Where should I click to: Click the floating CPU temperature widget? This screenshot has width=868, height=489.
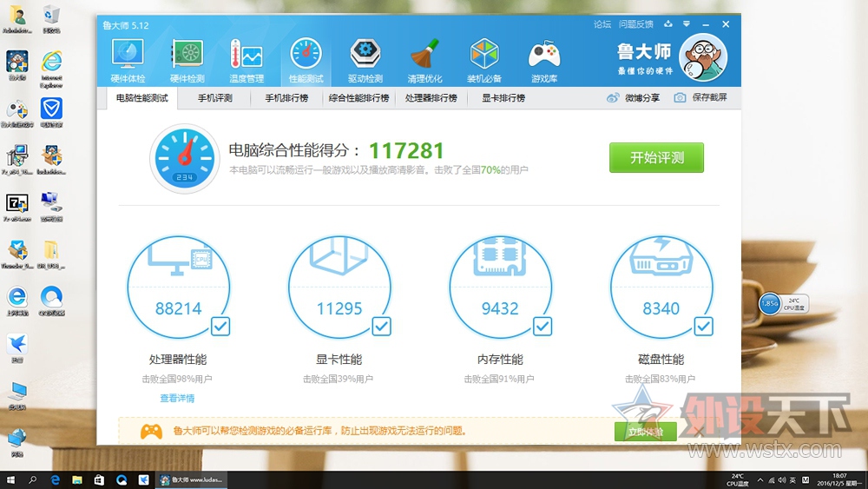click(x=783, y=303)
